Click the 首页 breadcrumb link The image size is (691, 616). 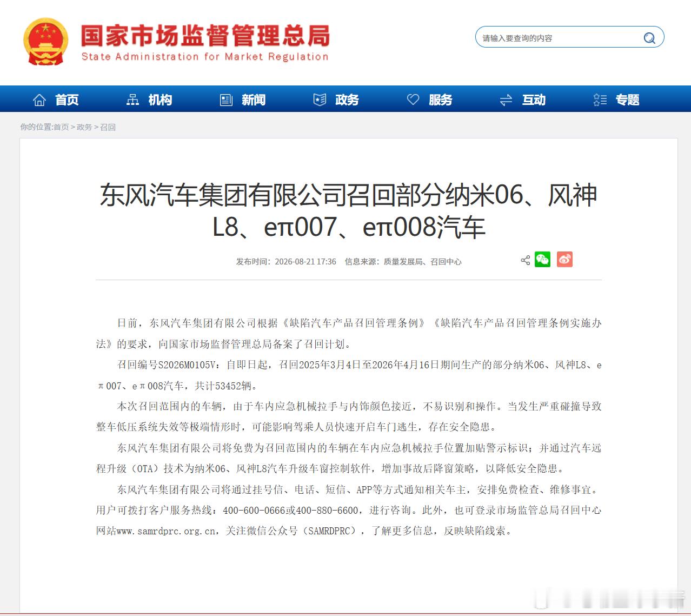point(61,127)
